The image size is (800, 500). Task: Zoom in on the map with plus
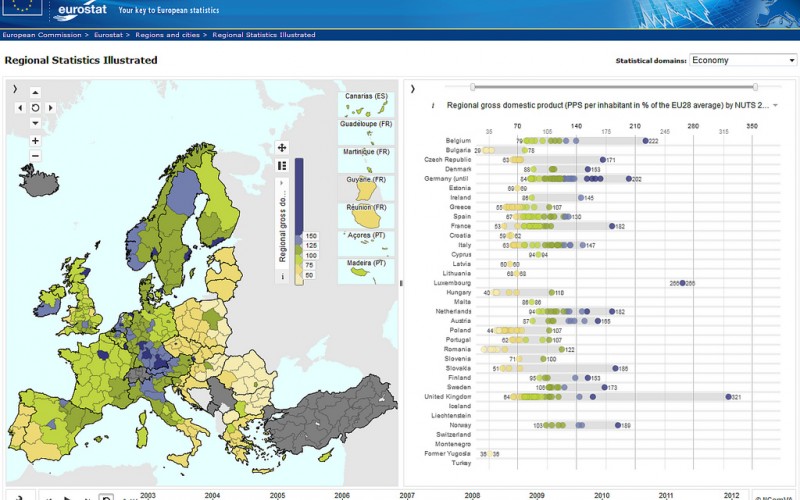[35, 141]
